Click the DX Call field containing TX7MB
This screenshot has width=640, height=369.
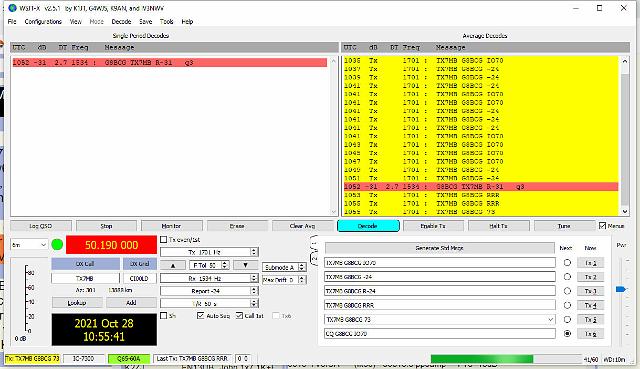coord(85,278)
